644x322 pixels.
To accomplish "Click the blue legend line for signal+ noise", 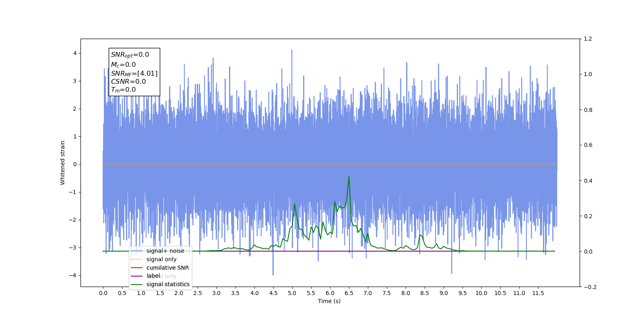I will [x=137, y=251].
